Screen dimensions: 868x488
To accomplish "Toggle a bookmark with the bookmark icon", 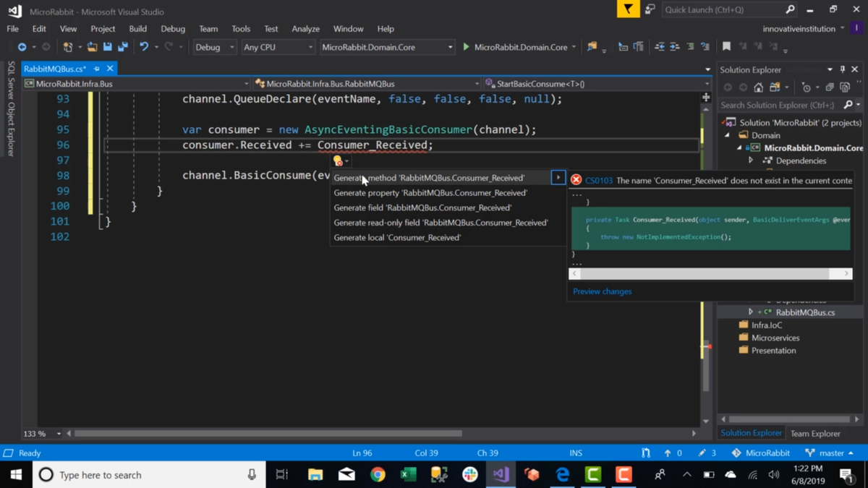I will coord(726,47).
